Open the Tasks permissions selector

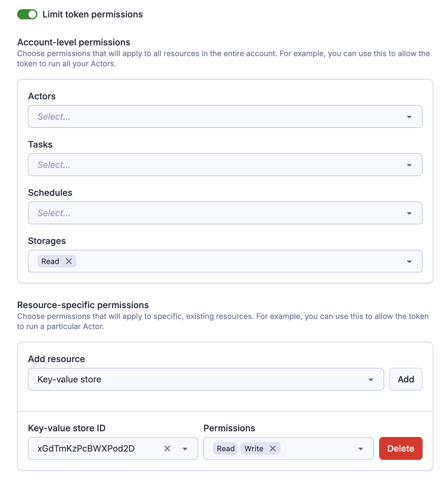pyautogui.click(x=222, y=165)
